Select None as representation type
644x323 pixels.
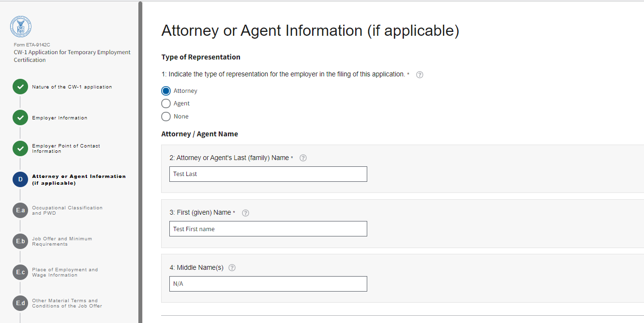(x=166, y=117)
